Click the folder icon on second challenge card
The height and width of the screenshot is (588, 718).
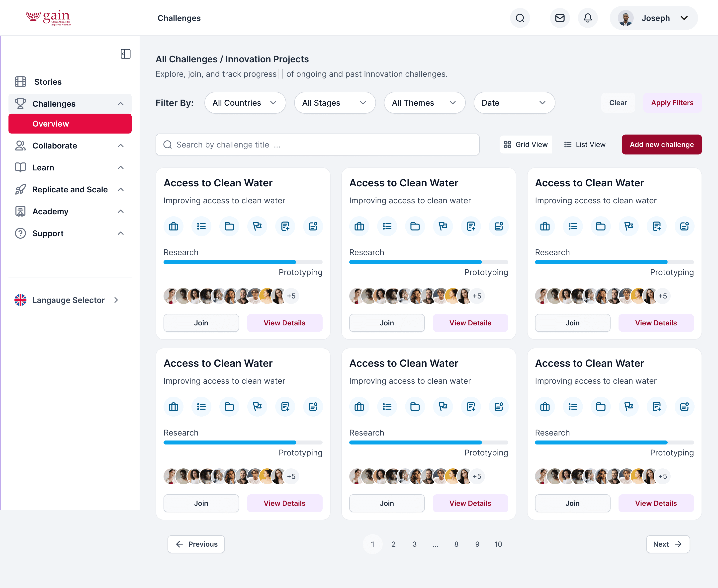click(415, 226)
